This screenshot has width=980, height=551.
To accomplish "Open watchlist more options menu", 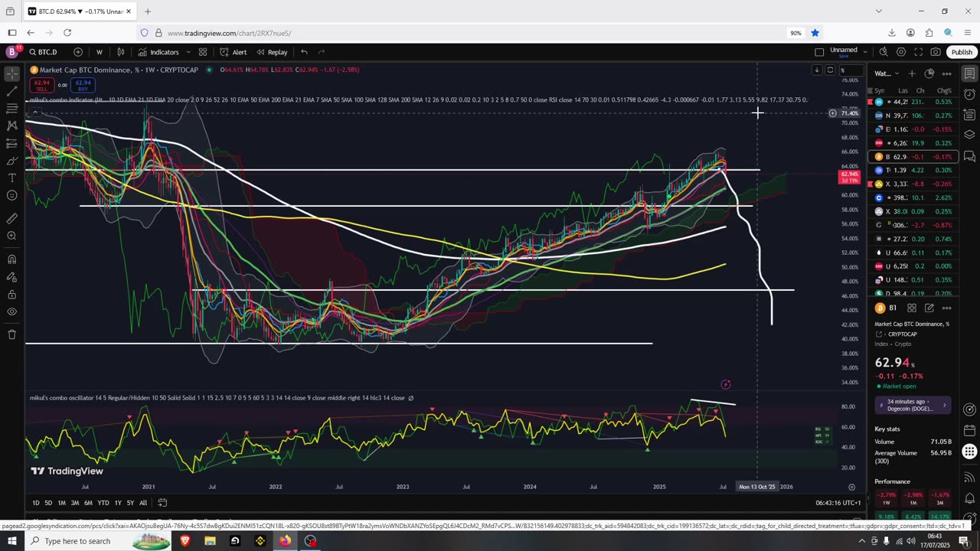I will [946, 73].
